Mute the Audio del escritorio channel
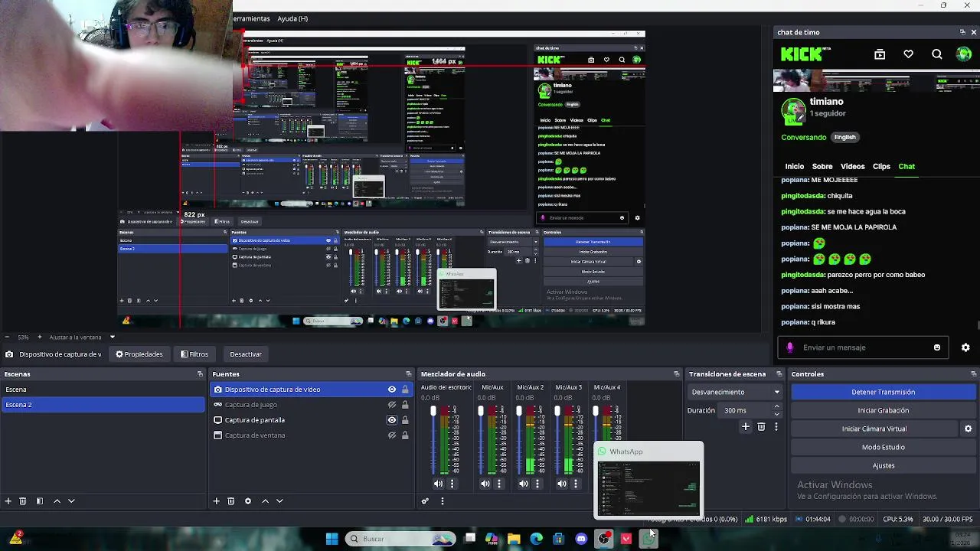The image size is (980, 551). 438,484
